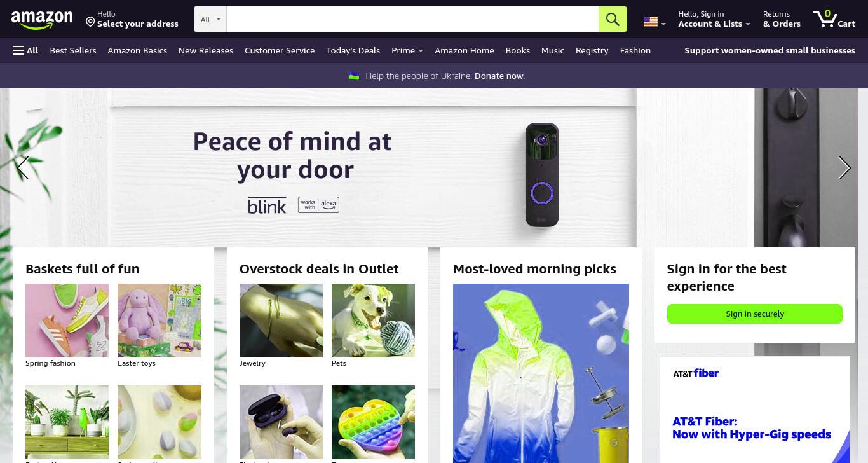Click the location pin address selector
The image size is (868, 463).
(x=132, y=19)
